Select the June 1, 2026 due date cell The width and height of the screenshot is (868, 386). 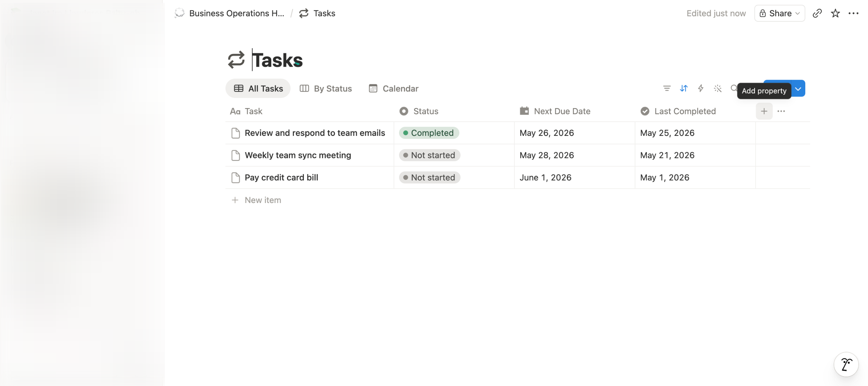tap(575, 178)
